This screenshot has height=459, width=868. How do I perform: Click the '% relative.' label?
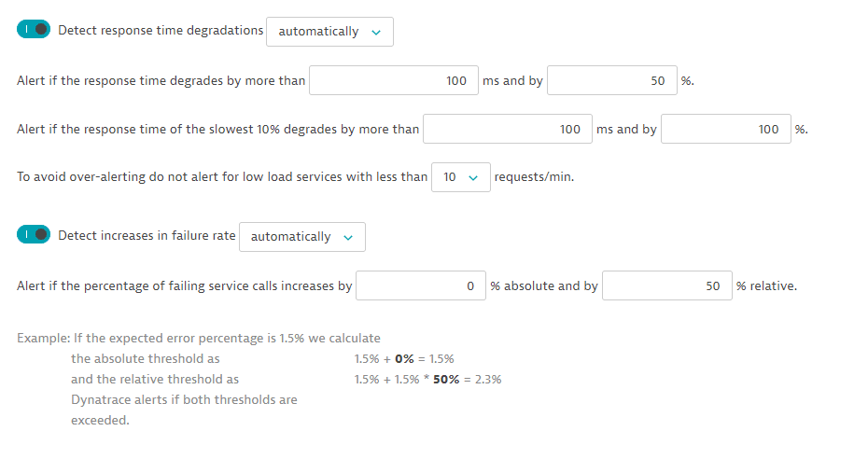[x=766, y=286]
